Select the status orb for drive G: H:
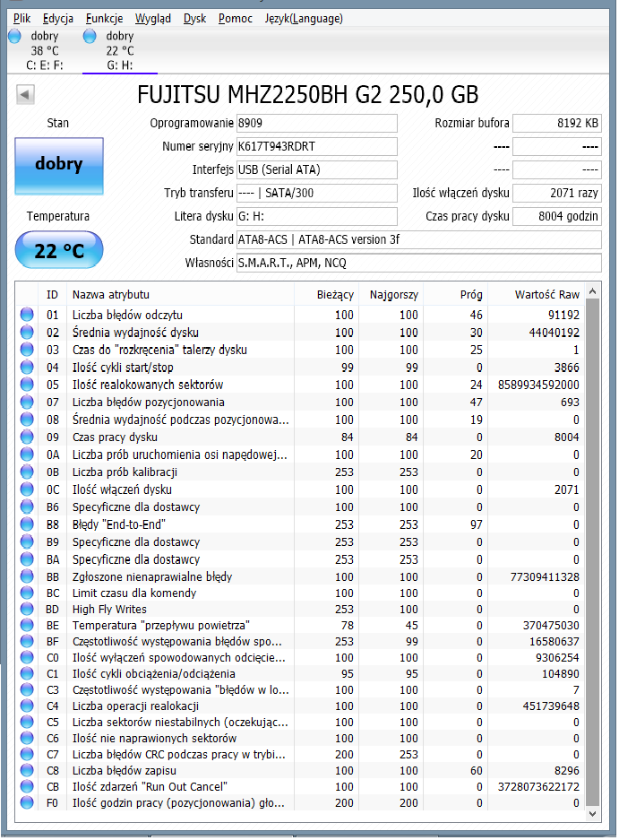 90,37
